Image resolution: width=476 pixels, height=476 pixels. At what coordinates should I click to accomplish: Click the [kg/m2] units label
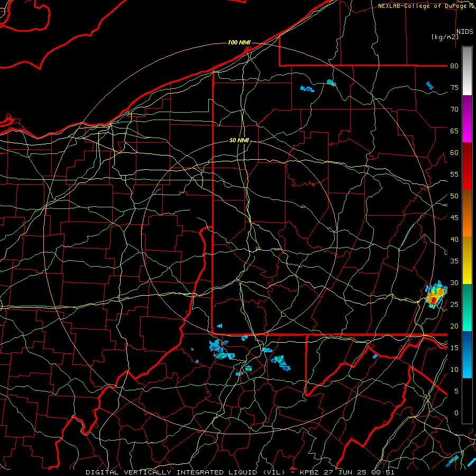[x=445, y=37]
